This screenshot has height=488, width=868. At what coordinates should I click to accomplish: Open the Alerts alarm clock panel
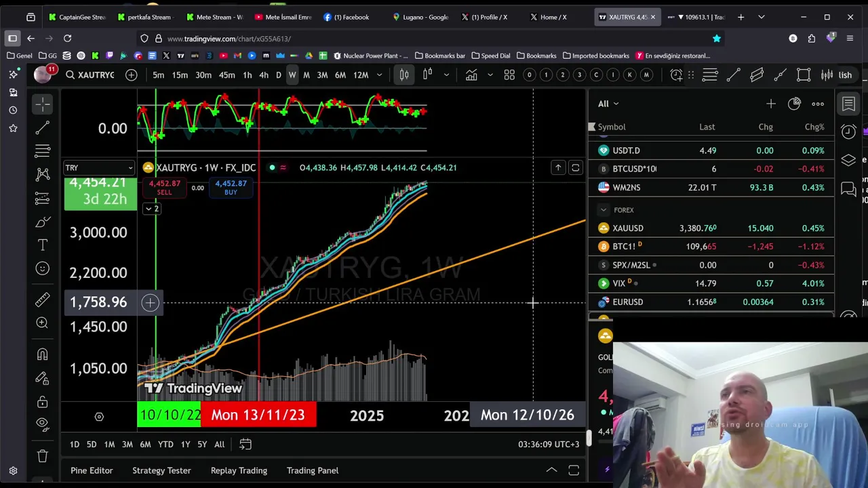[848, 131]
